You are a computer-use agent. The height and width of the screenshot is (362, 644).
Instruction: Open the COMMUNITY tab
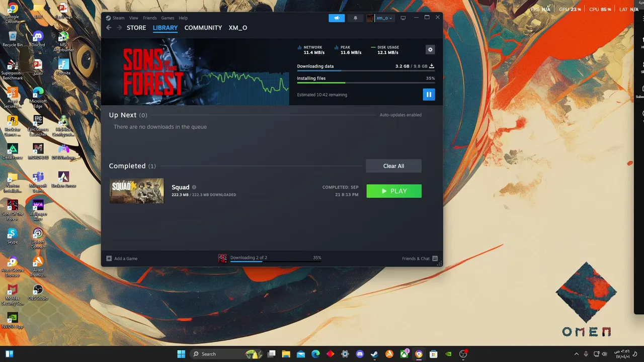coord(203,28)
